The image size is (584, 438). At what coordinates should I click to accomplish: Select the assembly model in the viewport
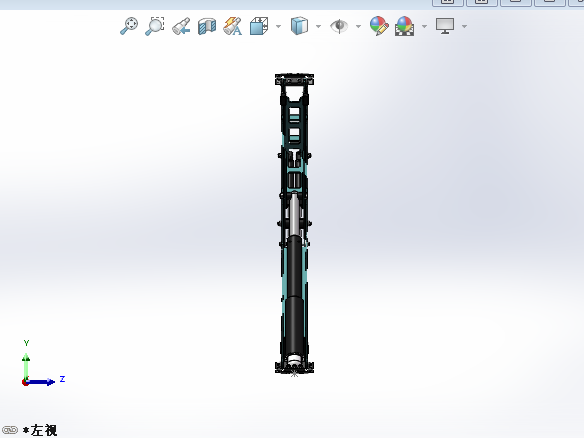click(294, 223)
